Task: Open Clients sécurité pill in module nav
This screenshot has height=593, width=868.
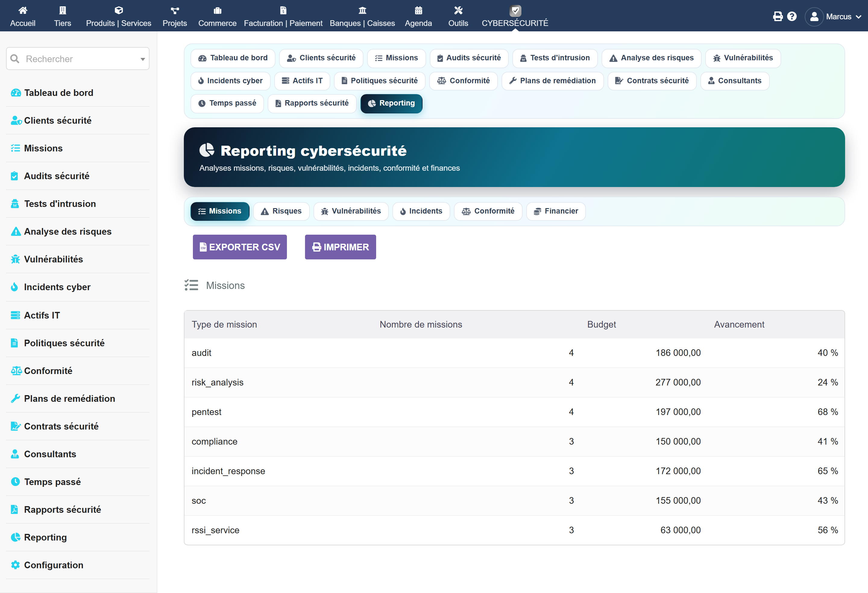Action: [x=321, y=58]
